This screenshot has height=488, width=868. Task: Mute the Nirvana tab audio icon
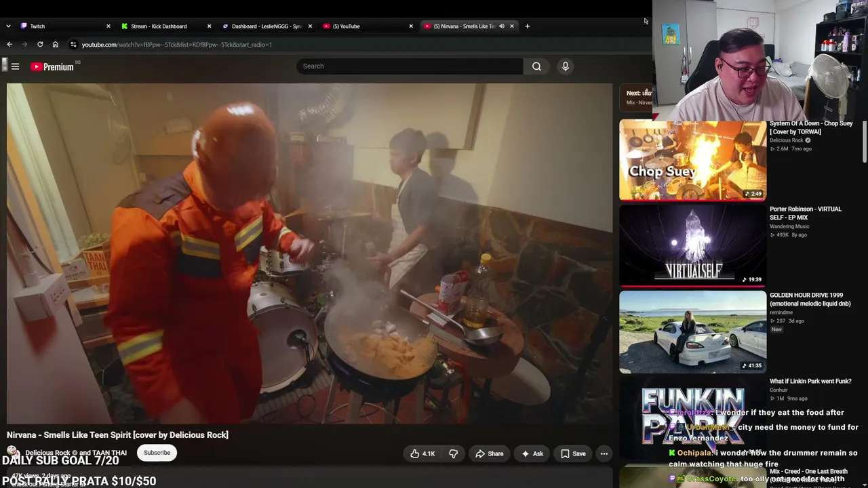(x=502, y=26)
